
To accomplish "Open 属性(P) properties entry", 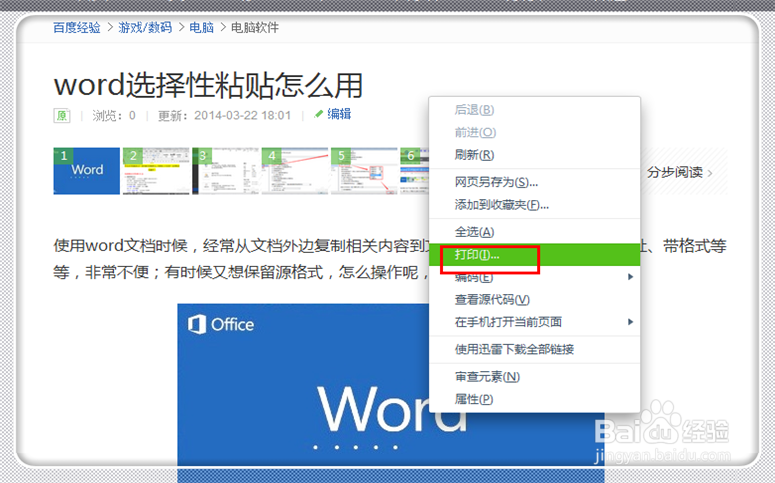I will pyautogui.click(x=534, y=399).
